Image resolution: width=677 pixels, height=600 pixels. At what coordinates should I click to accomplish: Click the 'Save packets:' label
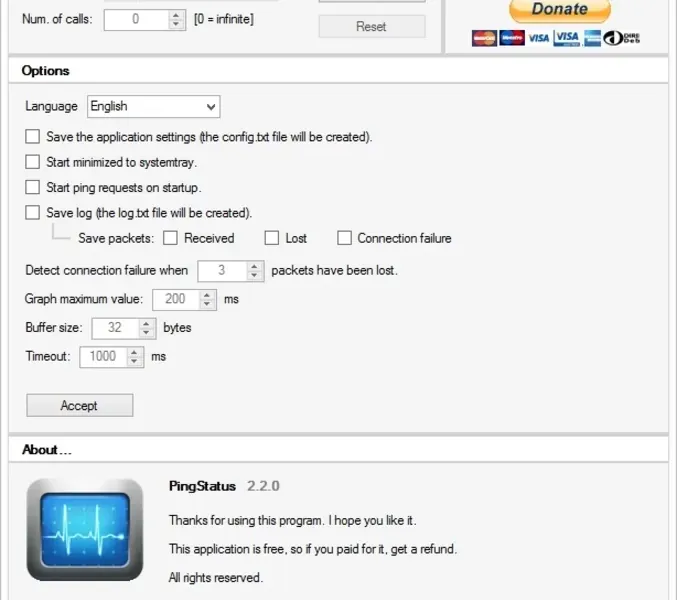[116, 238]
